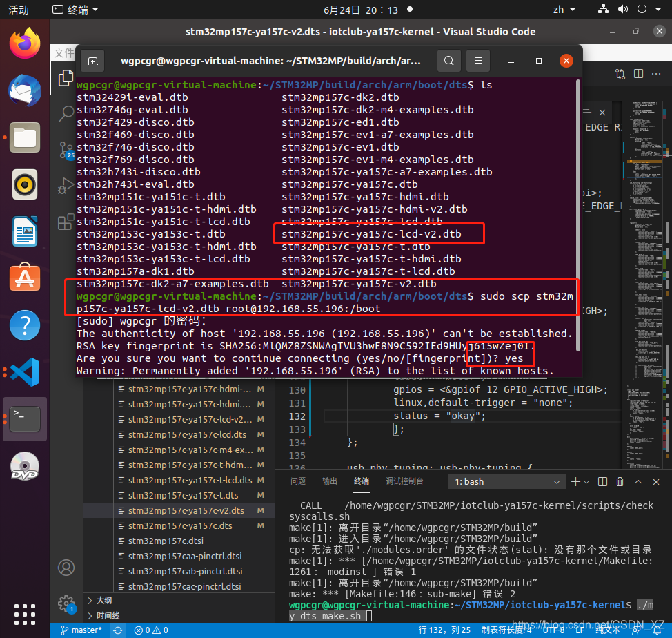Open the system status menu arrow
This screenshot has height=638, width=672.
(x=658, y=9)
